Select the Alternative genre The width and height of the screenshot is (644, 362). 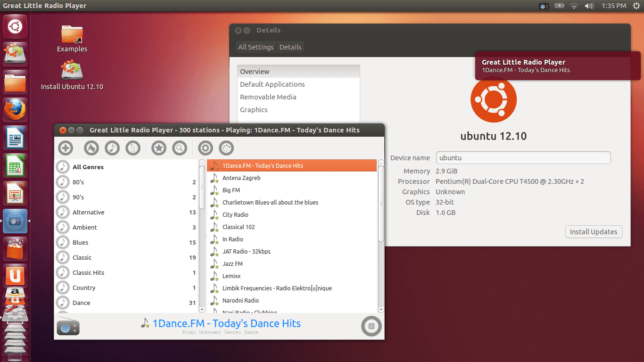[x=88, y=212]
